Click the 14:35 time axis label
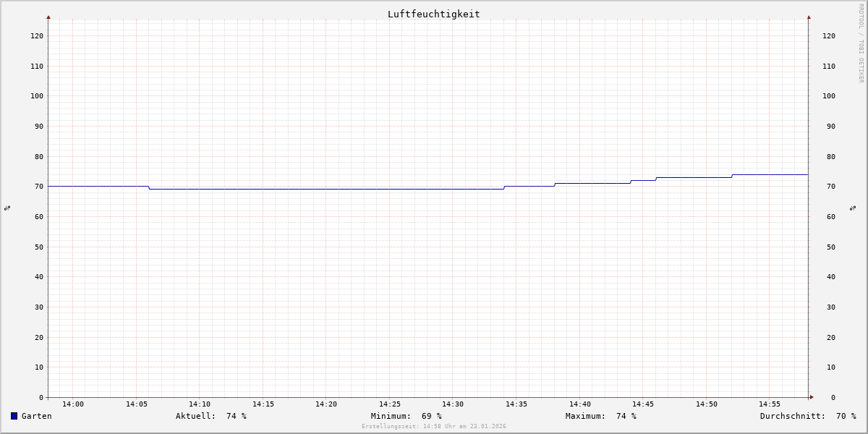 pyautogui.click(x=516, y=404)
